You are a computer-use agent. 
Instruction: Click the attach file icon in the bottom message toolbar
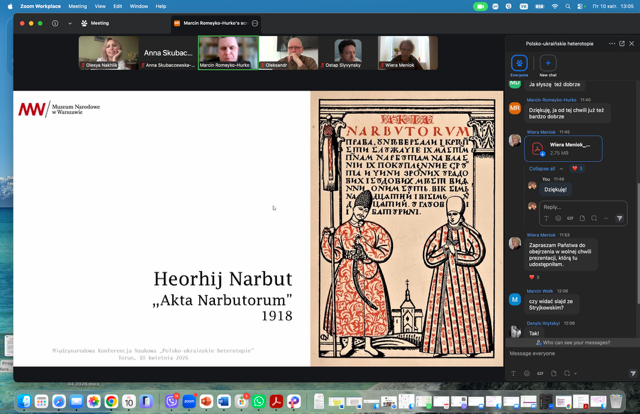(x=553, y=374)
